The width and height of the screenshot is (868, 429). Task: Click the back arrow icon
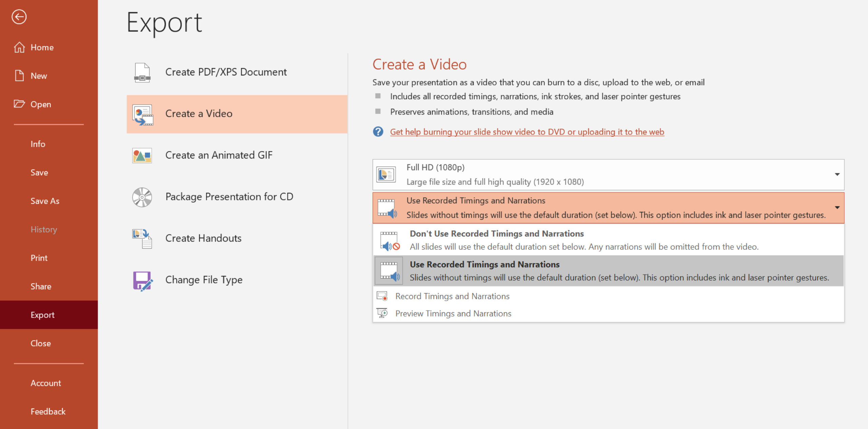pos(19,17)
